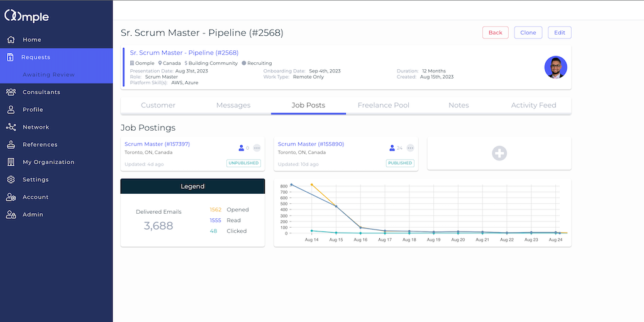Click the Admin user icon
This screenshot has width=644, height=322.
pos(11,214)
